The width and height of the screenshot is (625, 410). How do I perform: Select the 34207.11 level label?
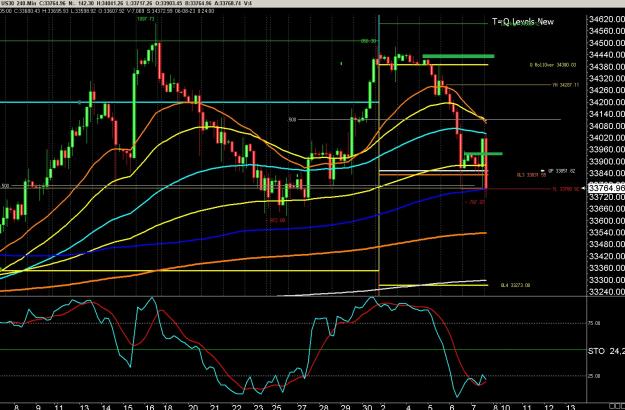tap(566, 85)
